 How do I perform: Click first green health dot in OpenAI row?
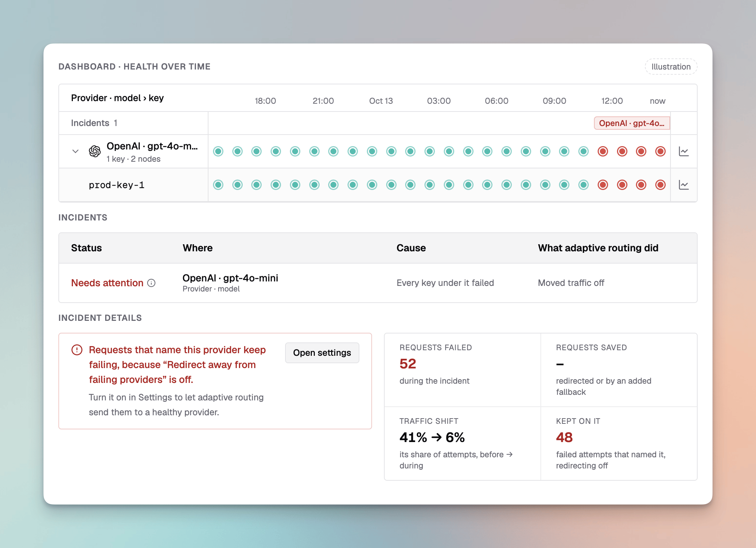218,151
